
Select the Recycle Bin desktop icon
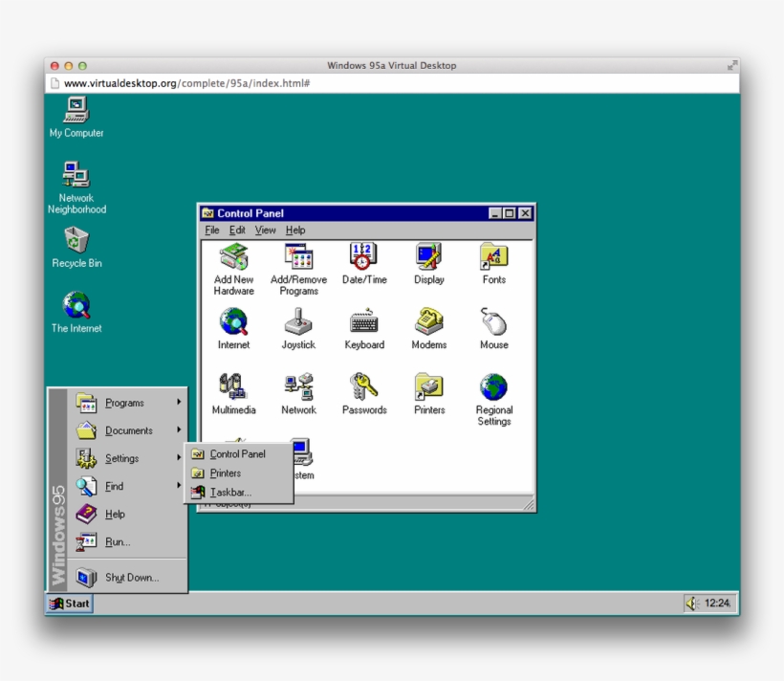coord(76,248)
